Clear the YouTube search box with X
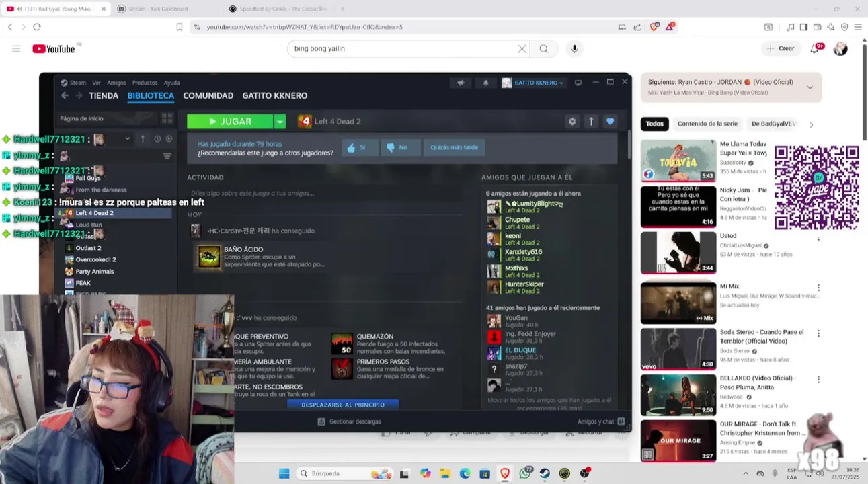 [522, 48]
